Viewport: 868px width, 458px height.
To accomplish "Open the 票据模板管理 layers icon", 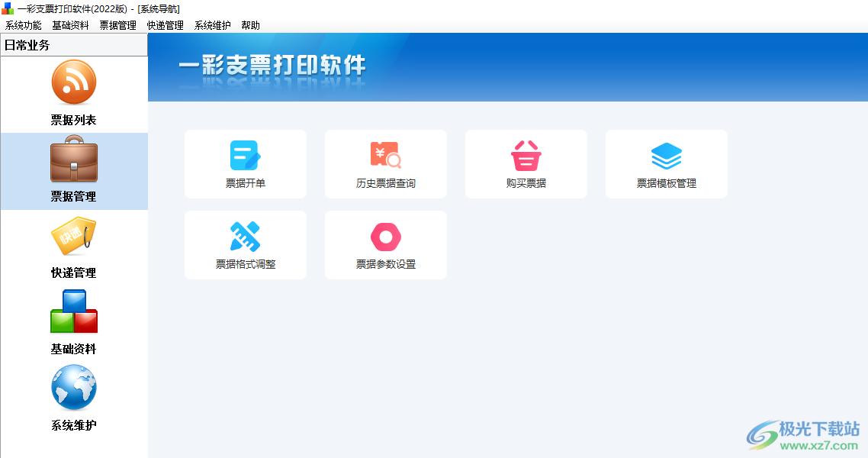I will pyautogui.click(x=666, y=155).
